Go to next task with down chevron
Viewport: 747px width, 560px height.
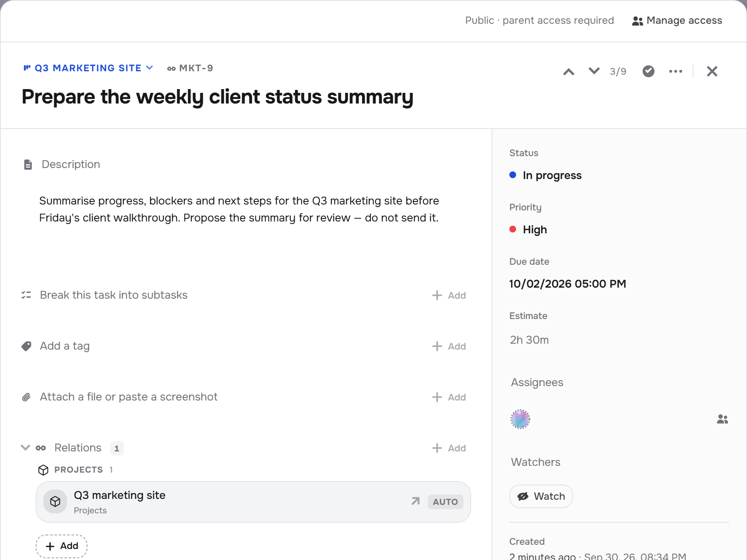pos(594,71)
